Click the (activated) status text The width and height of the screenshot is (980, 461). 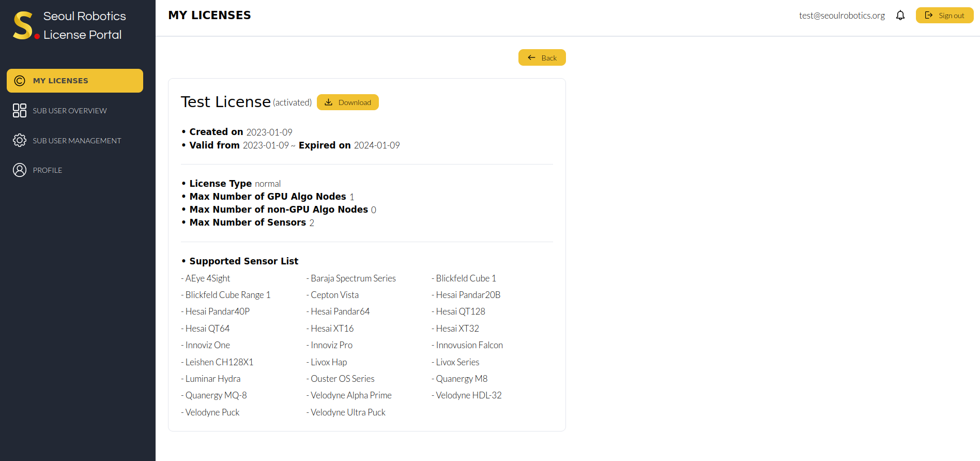(x=293, y=102)
